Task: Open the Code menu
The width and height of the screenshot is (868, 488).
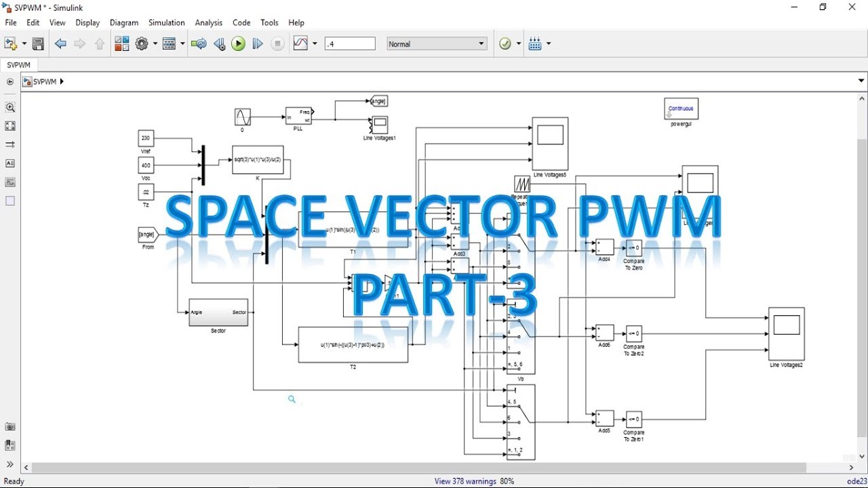Action: tap(241, 22)
